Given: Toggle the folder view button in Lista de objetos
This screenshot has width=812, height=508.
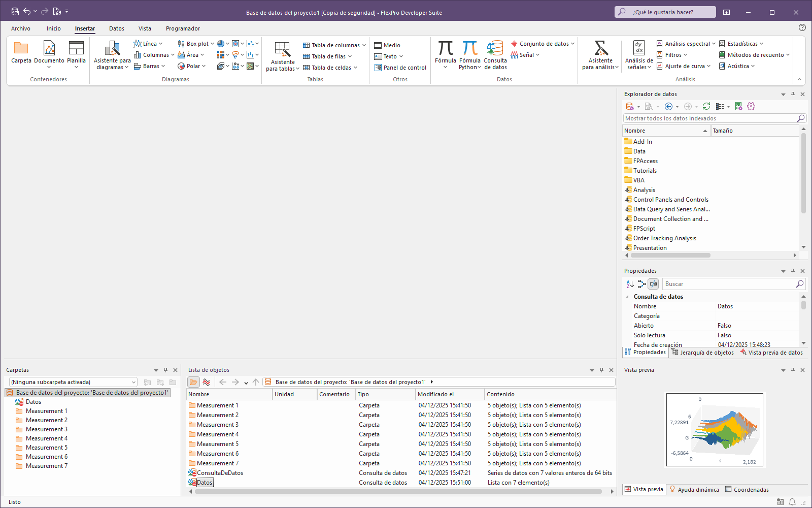Looking at the screenshot, I should pos(193,382).
